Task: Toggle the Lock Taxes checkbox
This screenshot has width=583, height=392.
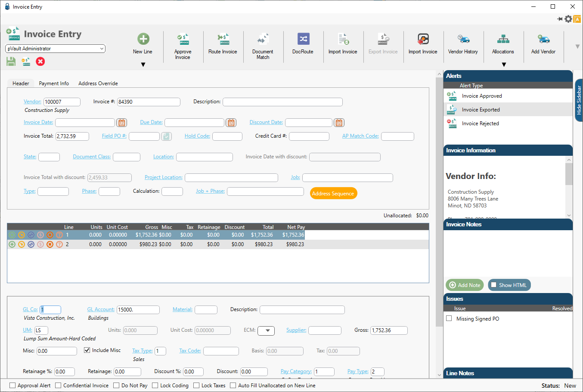Action: pos(196,386)
